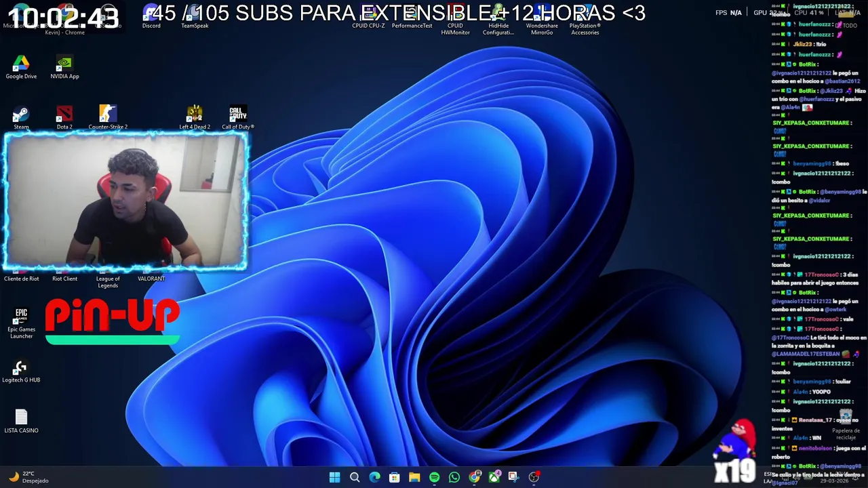Select the LISTA CASINO text file

tap(21, 422)
